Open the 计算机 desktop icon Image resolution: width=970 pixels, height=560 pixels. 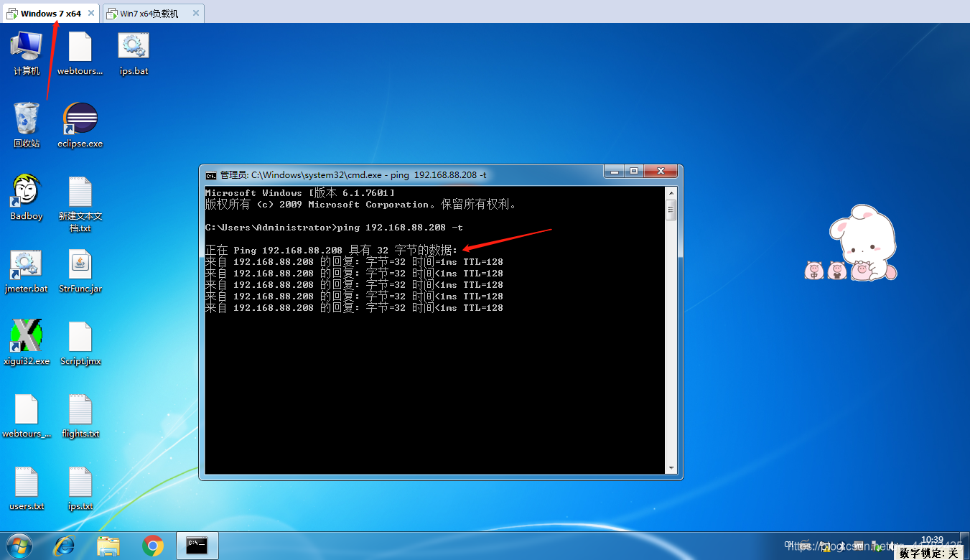click(x=27, y=53)
